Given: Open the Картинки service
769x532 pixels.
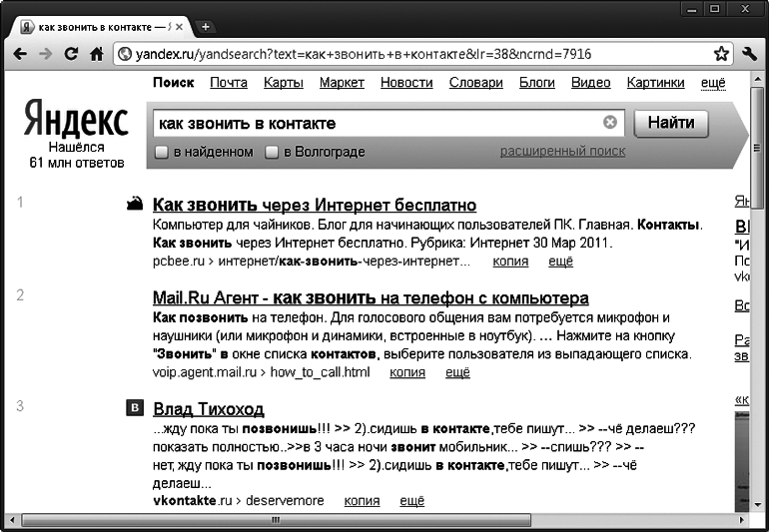Looking at the screenshot, I should click(656, 83).
